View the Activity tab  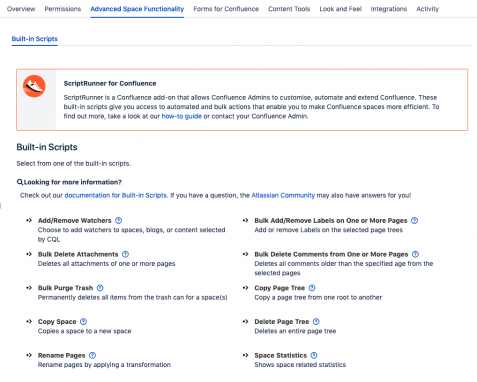[x=427, y=9]
